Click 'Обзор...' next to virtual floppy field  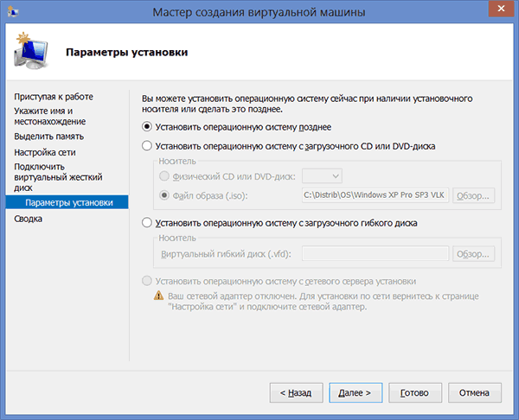[x=473, y=254]
